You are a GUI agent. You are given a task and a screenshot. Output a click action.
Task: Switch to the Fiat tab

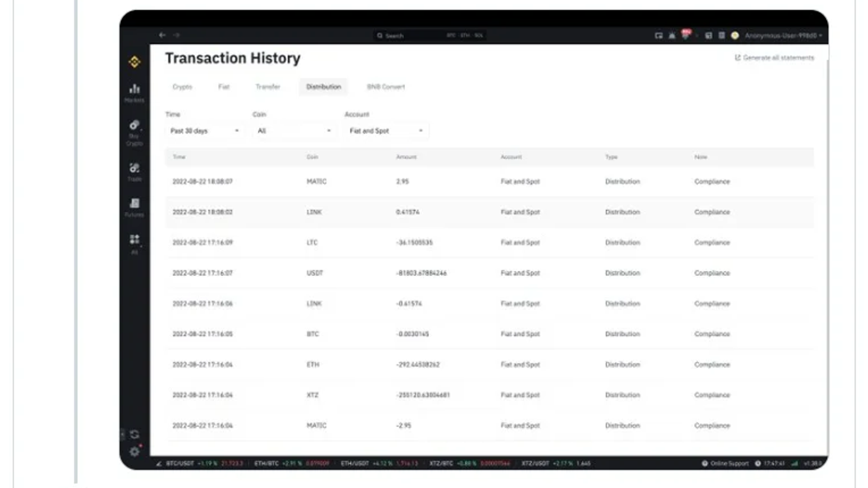(224, 87)
